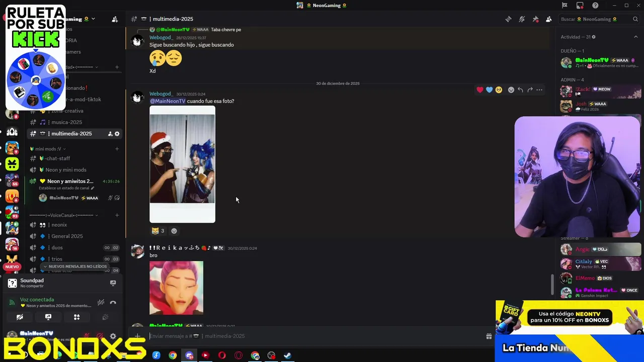Disconnect from voice hang-up icon
Image resolution: width=644 pixels, height=362 pixels.
click(113, 302)
